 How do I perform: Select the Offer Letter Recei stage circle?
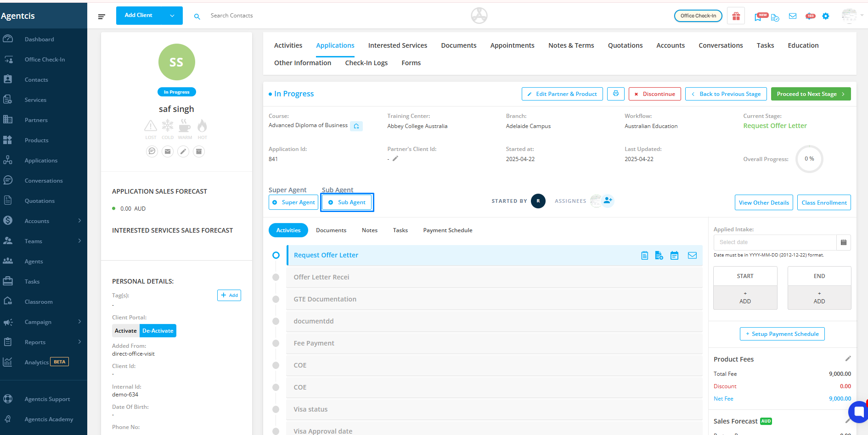click(x=276, y=277)
